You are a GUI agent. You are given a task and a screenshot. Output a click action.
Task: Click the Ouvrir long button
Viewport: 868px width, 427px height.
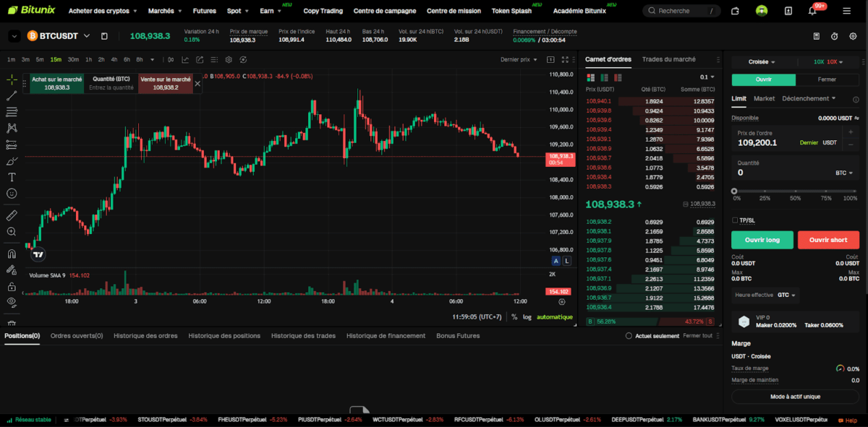point(762,240)
